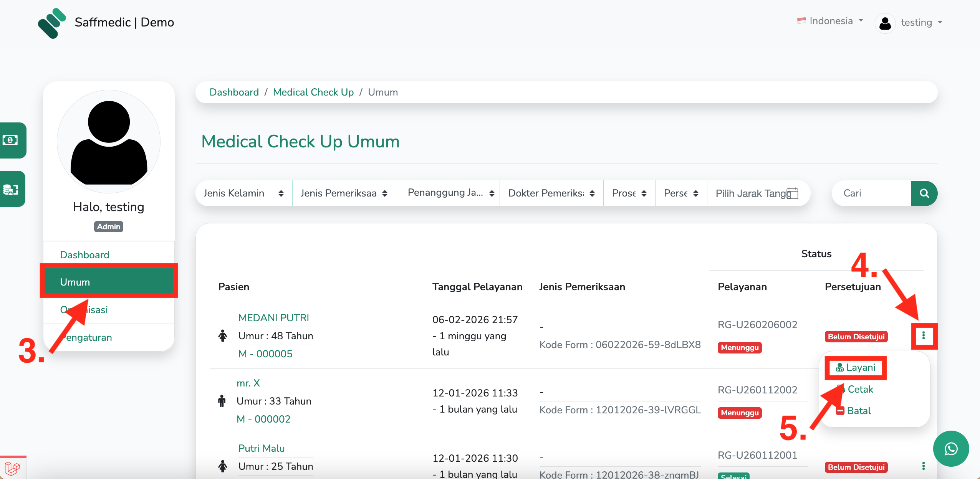This screenshot has width=980, height=479.
Task: Open the WhatsApp chat bubble
Action: 951,449
